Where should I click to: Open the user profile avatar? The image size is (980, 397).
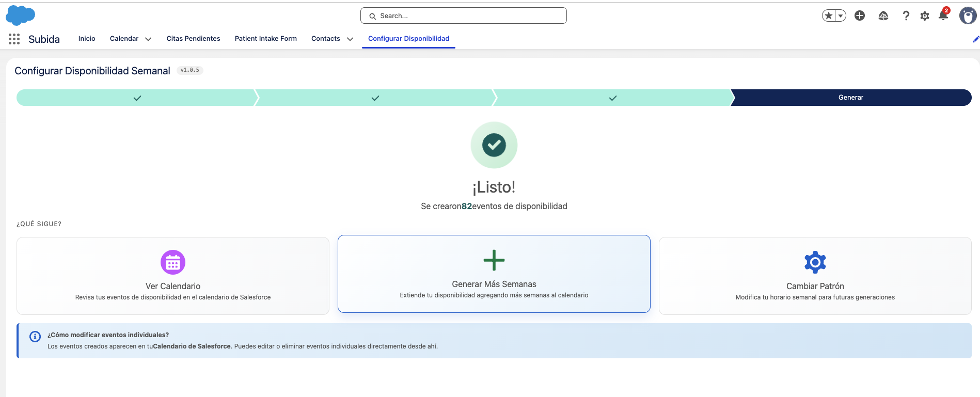click(968, 15)
